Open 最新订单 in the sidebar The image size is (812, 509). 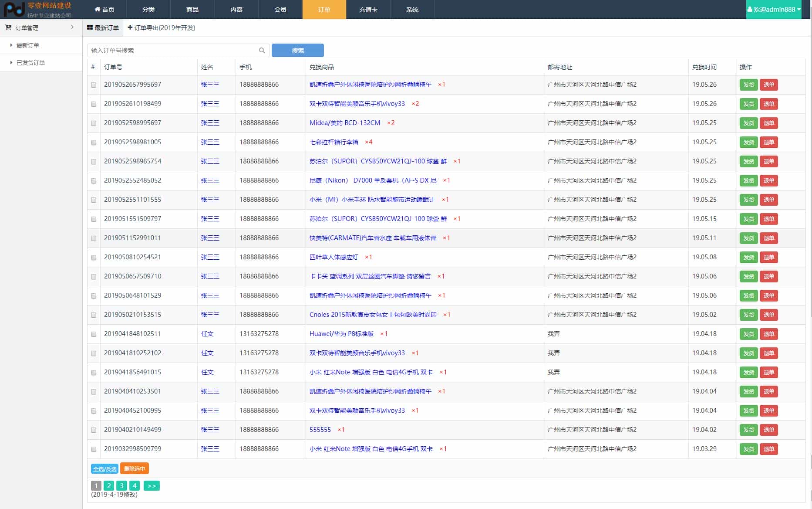28,45
